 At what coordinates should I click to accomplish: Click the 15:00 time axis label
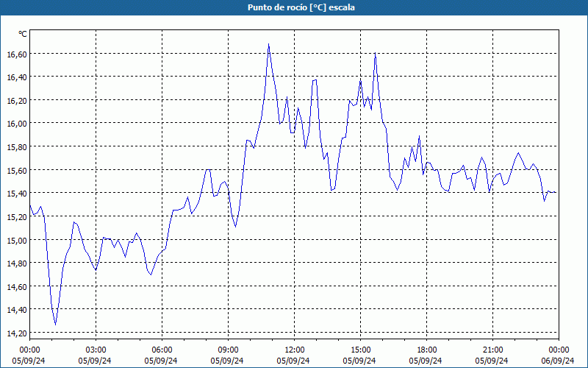(x=361, y=350)
